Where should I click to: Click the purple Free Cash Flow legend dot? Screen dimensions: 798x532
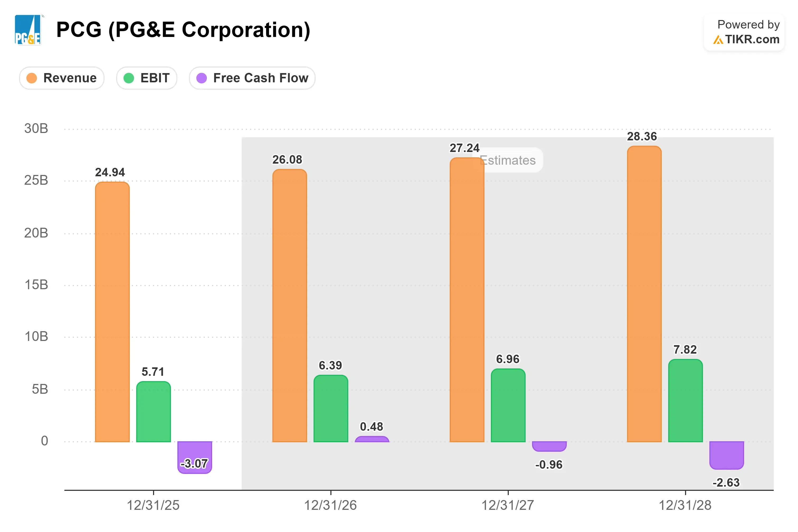coord(202,78)
